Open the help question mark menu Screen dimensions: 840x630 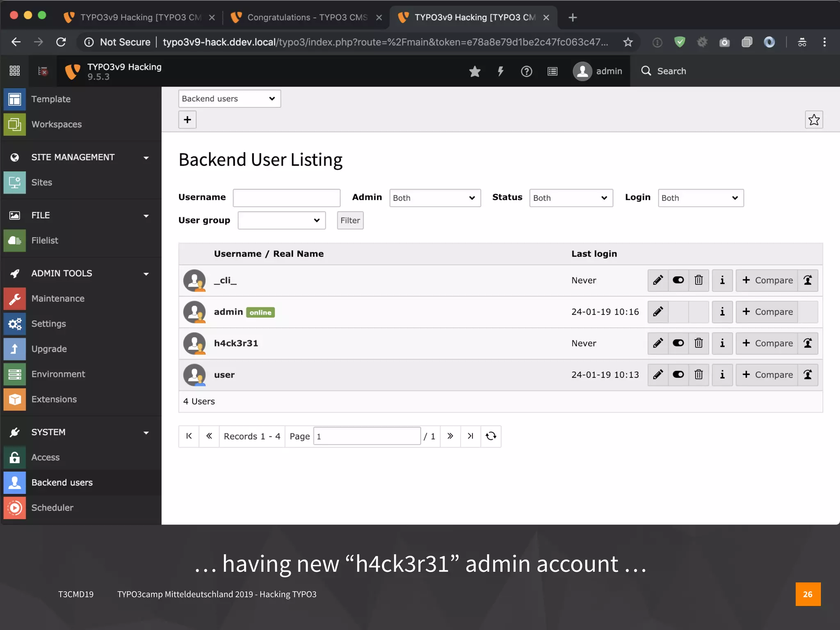(x=526, y=71)
